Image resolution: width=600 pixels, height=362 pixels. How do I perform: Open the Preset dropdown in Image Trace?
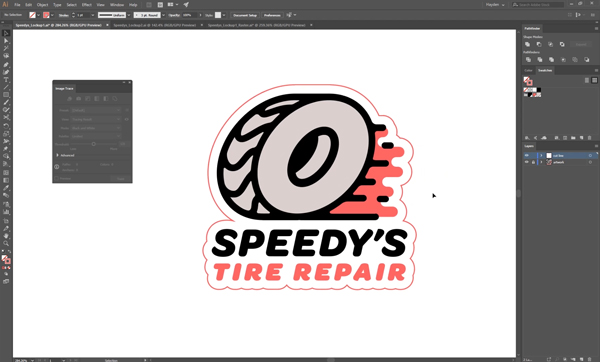coord(95,110)
